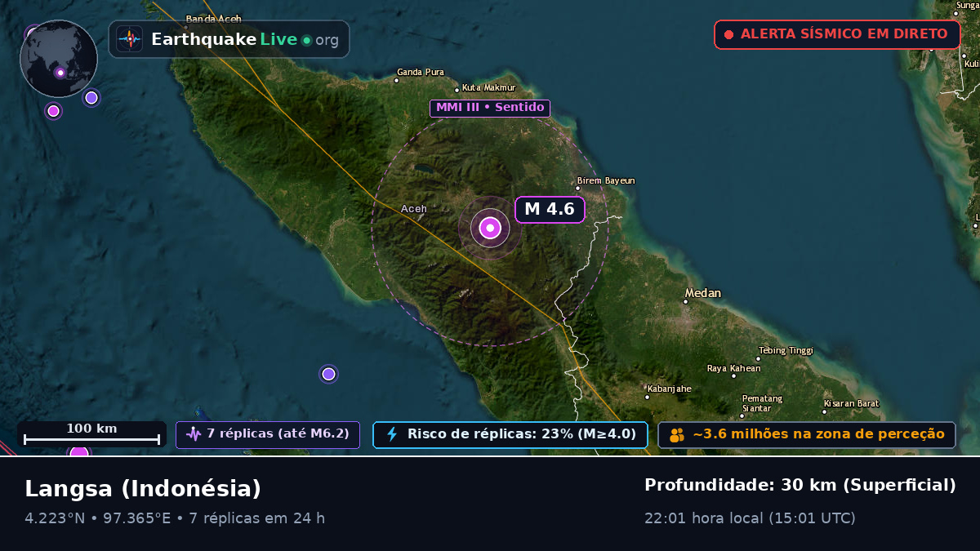The width and height of the screenshot is (980, 551).
Task: Click the red live indicator dot
Action: point(728,35)
